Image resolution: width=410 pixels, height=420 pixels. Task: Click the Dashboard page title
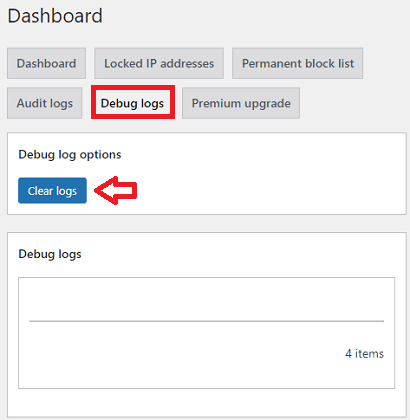55,16
